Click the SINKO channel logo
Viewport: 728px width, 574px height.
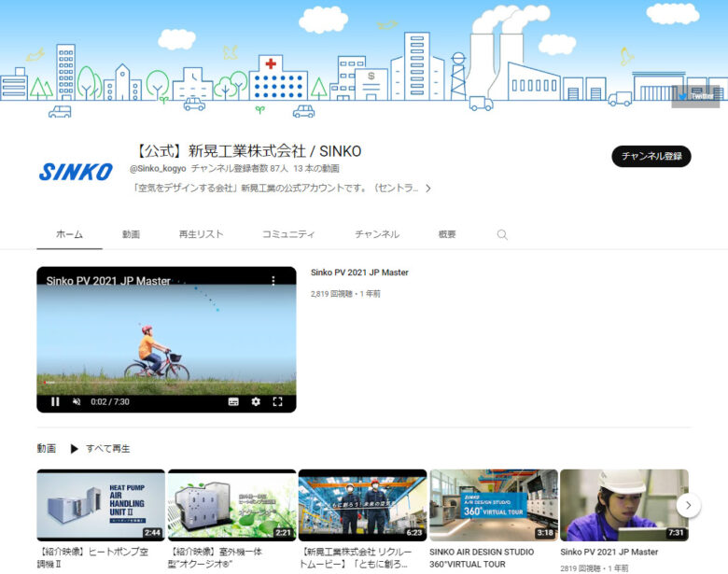(76, 172)
